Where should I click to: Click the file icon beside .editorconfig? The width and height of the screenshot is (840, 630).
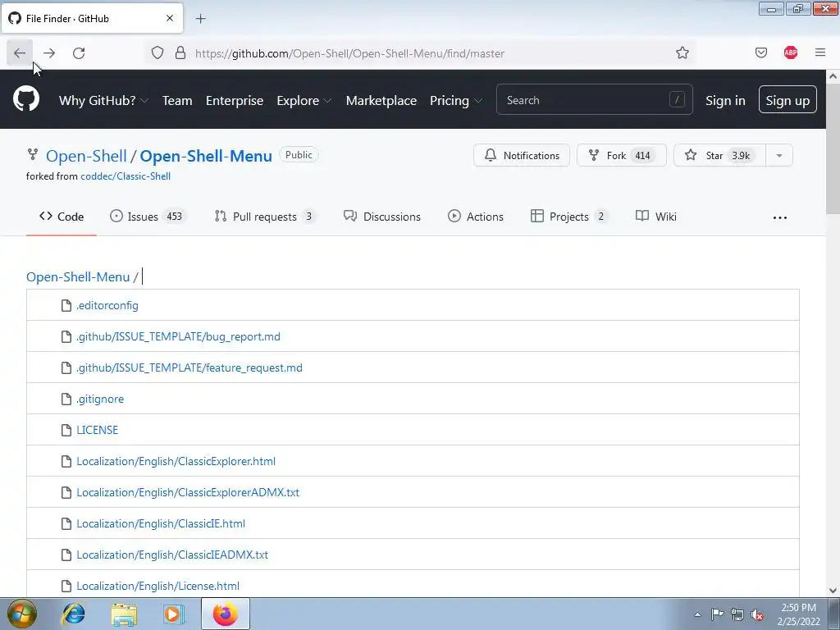click(66, 305)
